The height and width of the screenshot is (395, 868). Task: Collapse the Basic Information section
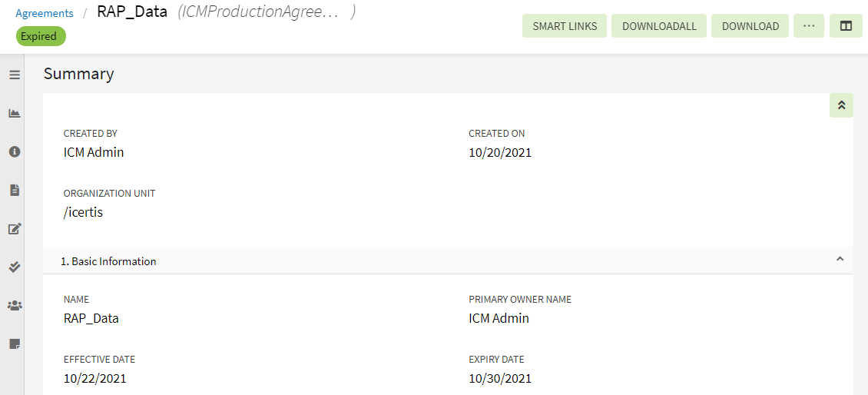click(840, 260)
